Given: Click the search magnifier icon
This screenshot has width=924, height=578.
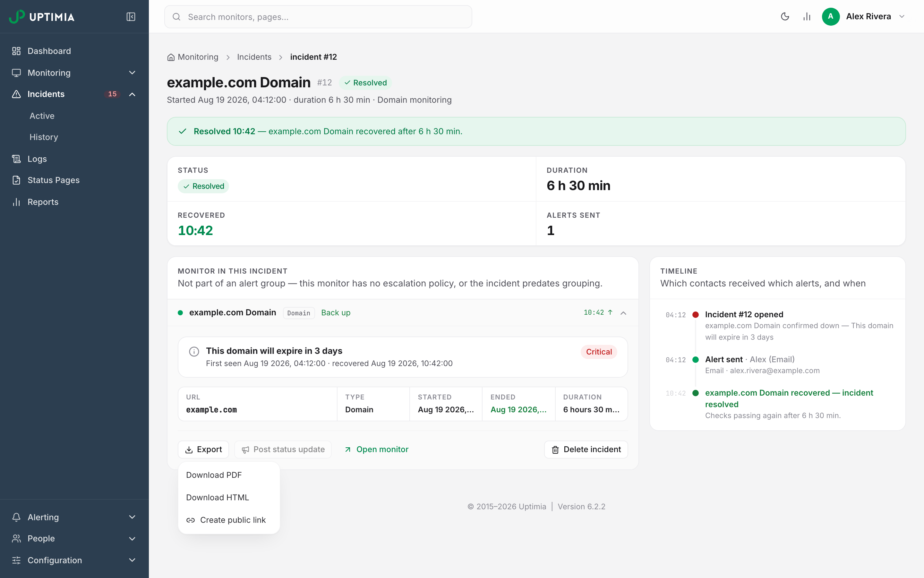Looking at the screenshot, I should 176,17.
